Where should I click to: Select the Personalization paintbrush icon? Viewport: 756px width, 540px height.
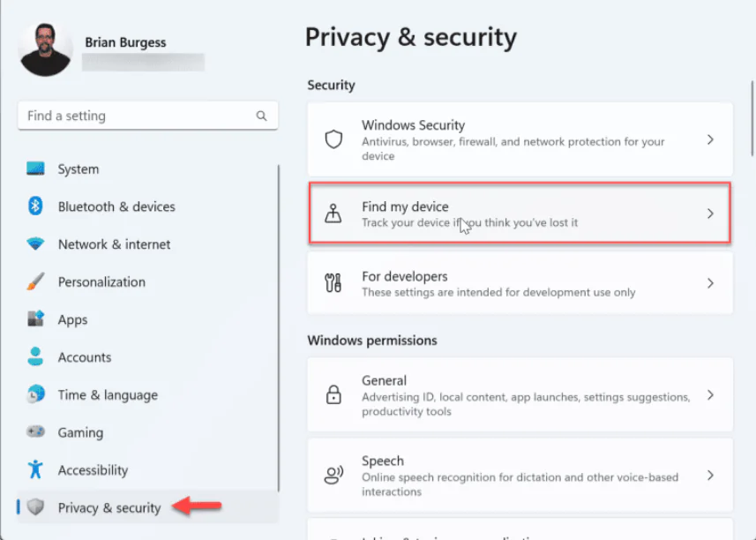[34, 281]
